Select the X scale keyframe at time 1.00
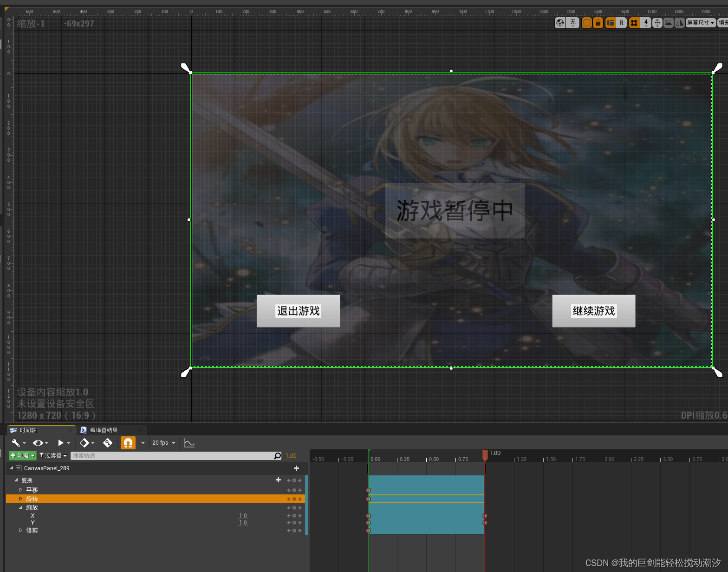 point(485,516)
